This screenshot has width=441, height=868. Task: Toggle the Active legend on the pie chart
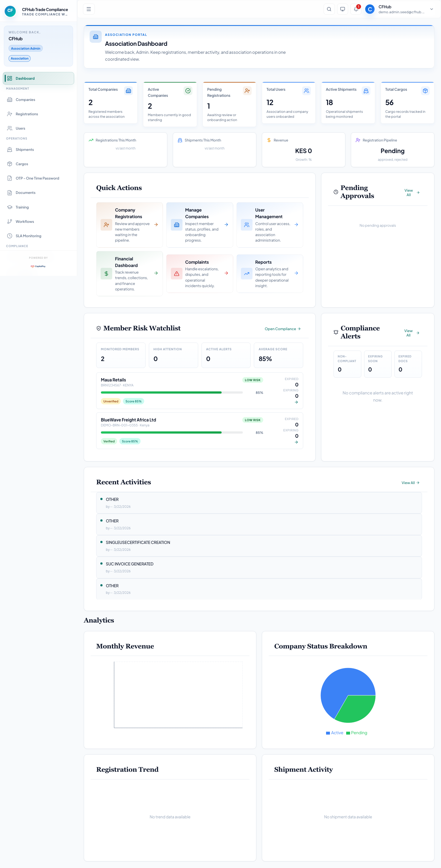(x=334, y=733)
